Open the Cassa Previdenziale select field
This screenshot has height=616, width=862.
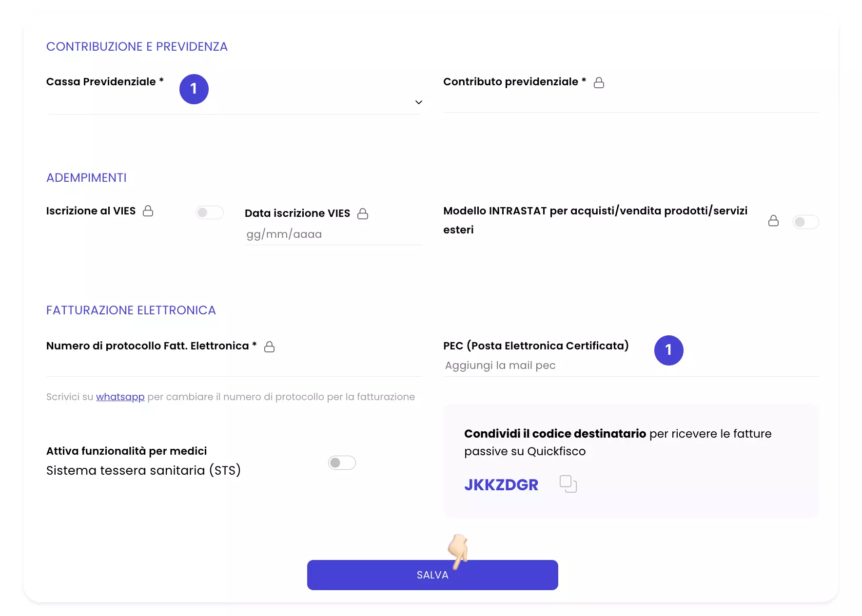coord(235,102)
